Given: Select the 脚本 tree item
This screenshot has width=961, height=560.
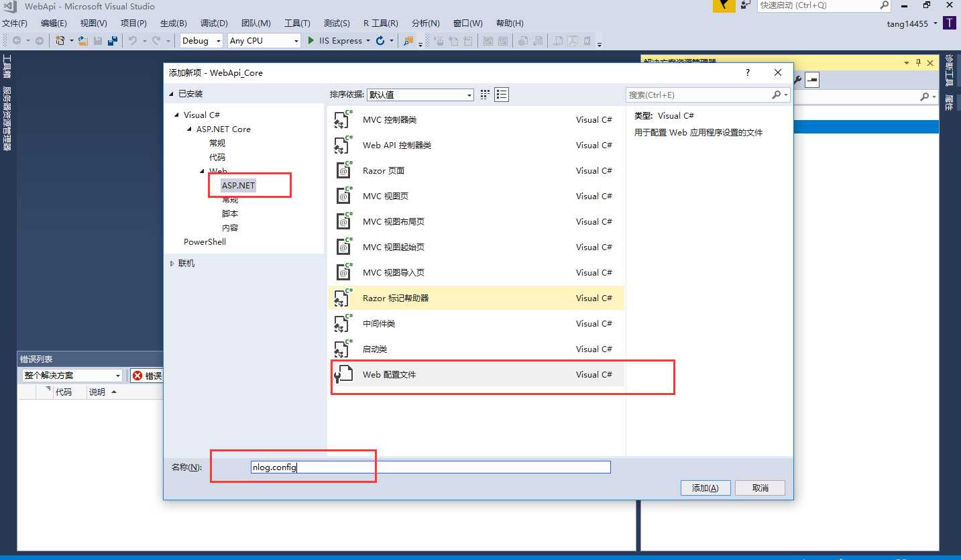Looking at the screenshot, I should click(x=230, y=214).
